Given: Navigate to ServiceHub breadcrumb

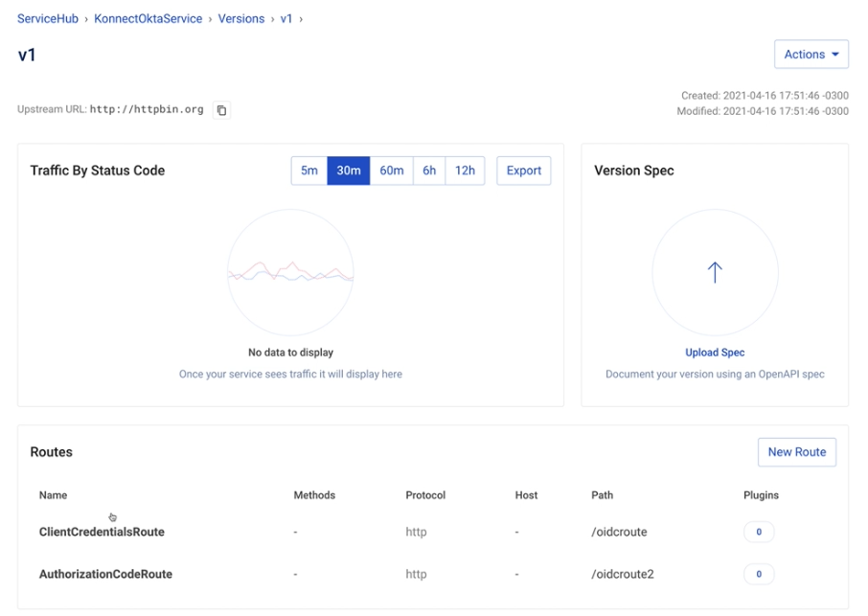Looking at the screenshot, I should pyautogui.click(x=48, y=18).
